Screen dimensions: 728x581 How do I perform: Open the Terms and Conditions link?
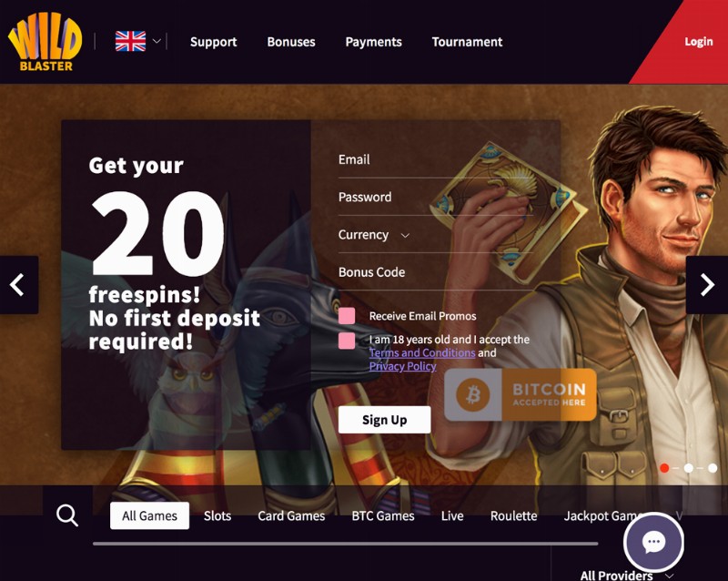422,353
